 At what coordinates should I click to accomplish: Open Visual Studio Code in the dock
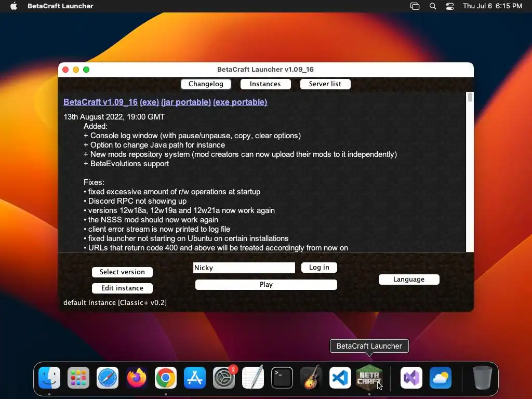[340, 378]
